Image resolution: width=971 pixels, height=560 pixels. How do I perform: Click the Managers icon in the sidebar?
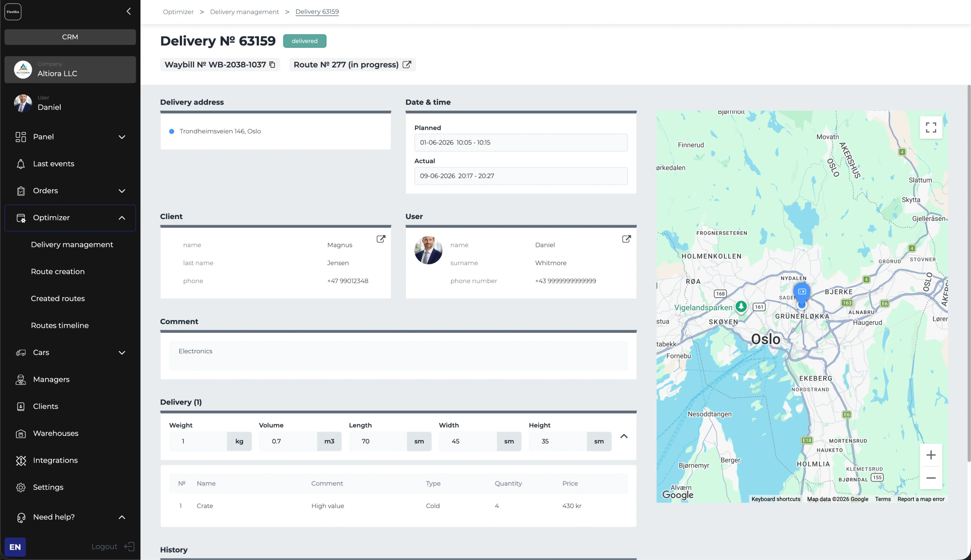click(x=21, y=380)
